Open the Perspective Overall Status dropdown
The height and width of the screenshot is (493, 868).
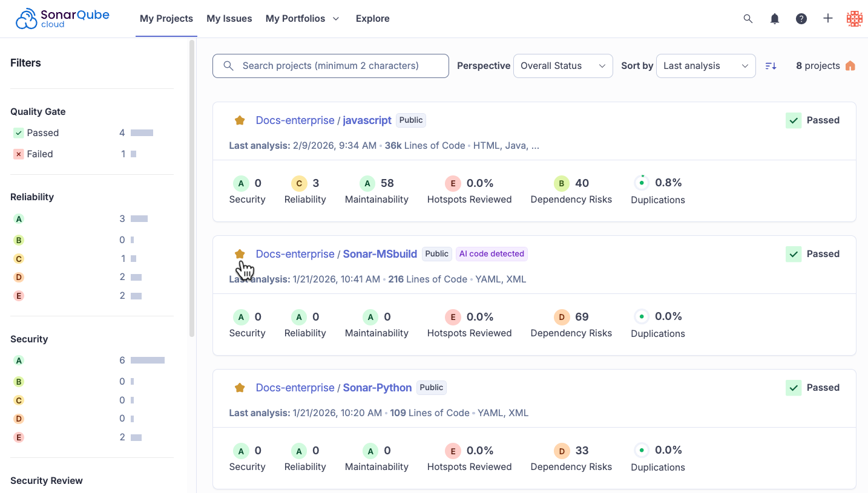point(563,66)
